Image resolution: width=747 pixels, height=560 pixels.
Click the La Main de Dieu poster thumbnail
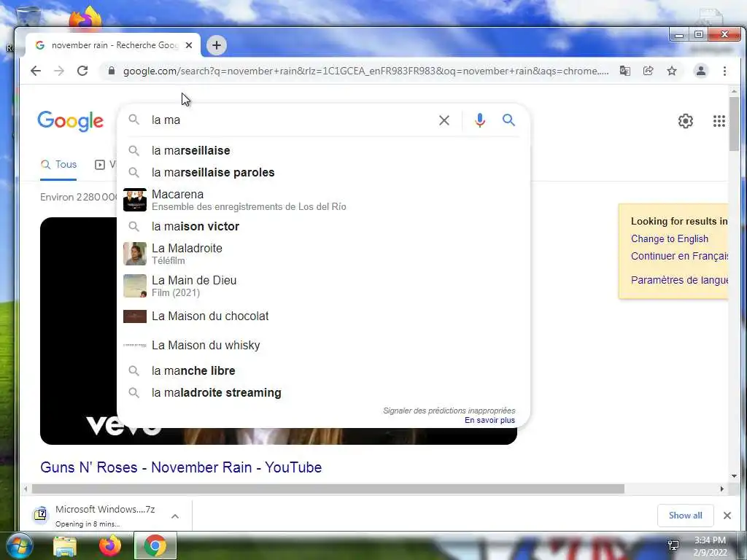coord(135,286)
